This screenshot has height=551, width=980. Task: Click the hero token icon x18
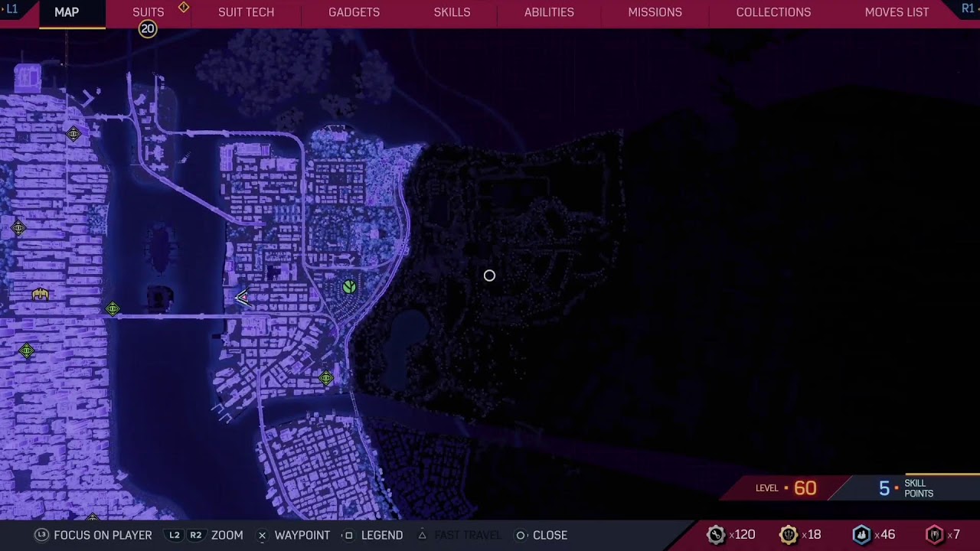pyautogui.click(x=789, y=535)
